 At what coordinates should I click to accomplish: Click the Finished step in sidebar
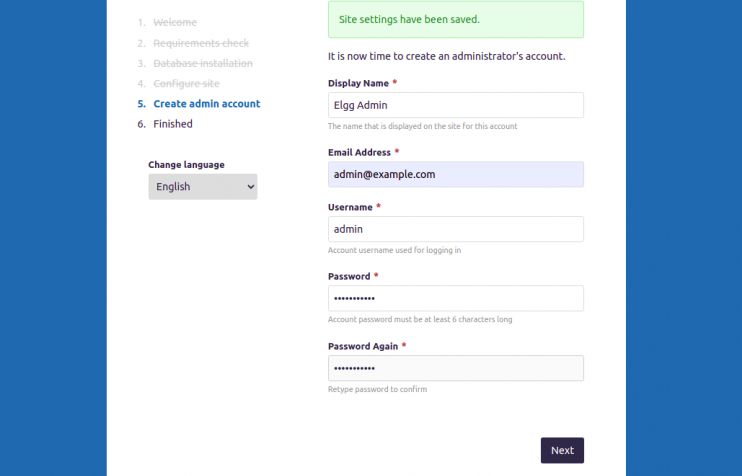[173, 124]
